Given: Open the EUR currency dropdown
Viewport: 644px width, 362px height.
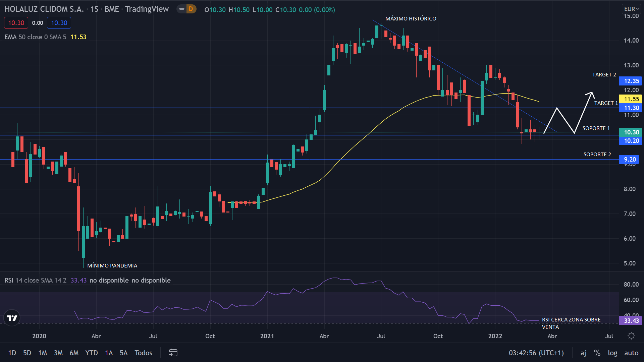Looking at the screenshot, I should tap(631, 9).
